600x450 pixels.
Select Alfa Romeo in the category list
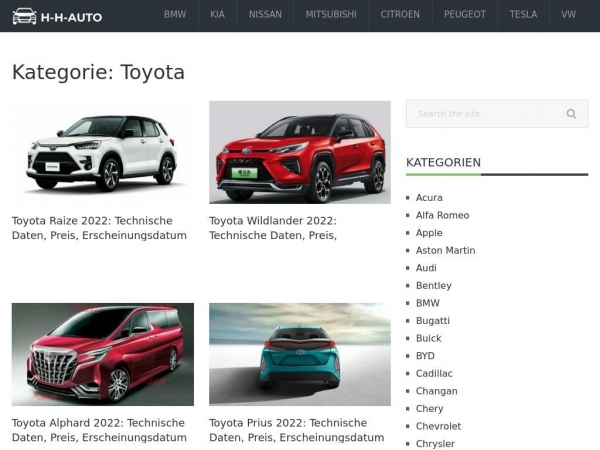point(442,215)
